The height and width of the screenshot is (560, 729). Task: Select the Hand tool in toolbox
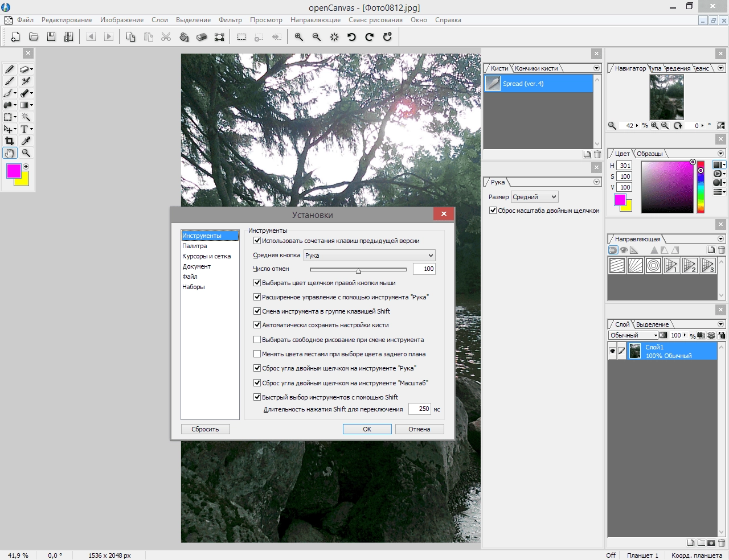pyautogui.click(x=9, y=153)
